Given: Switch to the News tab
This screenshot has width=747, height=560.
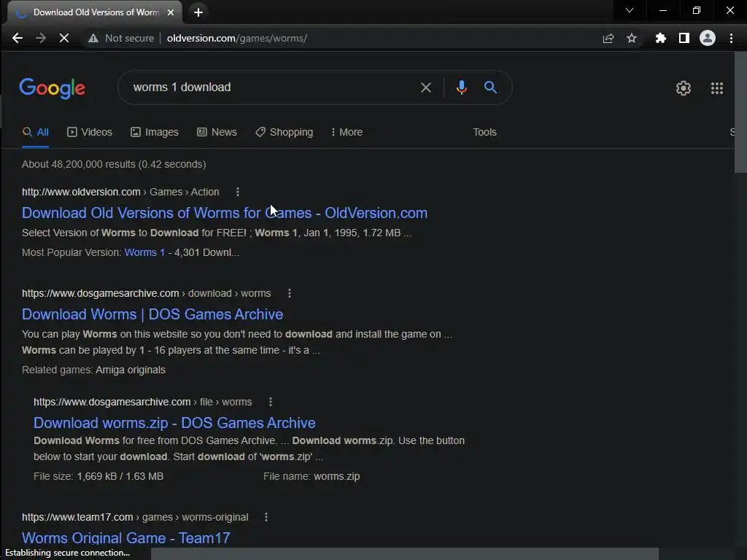Looking at the screenshot, I should coord(217,133).
